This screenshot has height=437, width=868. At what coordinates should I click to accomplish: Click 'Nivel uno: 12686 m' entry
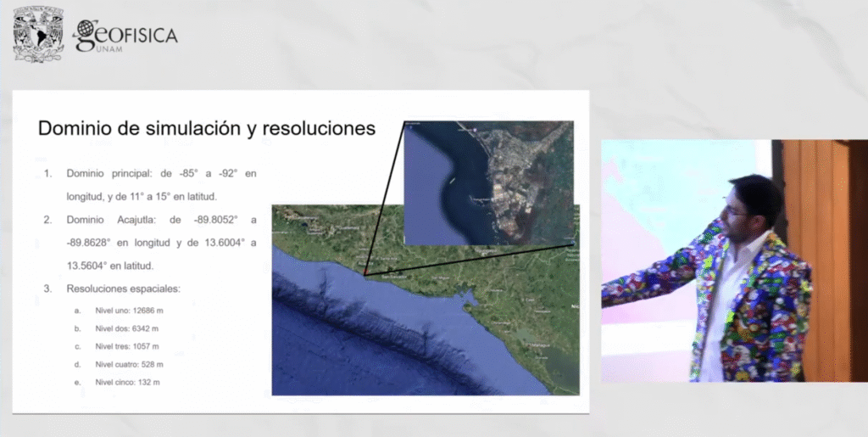click(129, 309)
